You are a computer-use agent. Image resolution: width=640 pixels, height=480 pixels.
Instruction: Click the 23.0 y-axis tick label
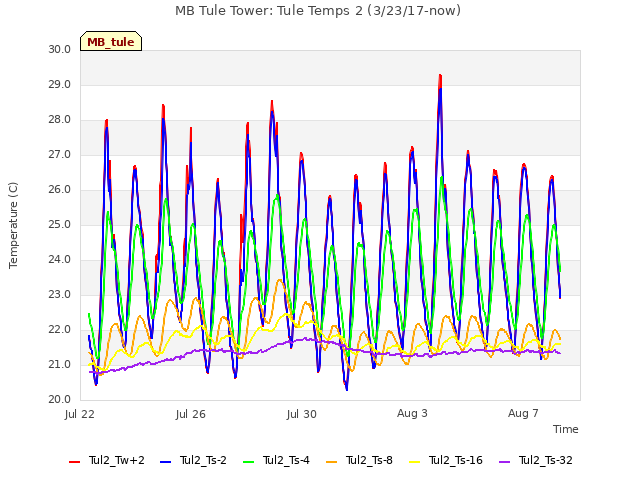pyautogui.click(x=60, y=295)
